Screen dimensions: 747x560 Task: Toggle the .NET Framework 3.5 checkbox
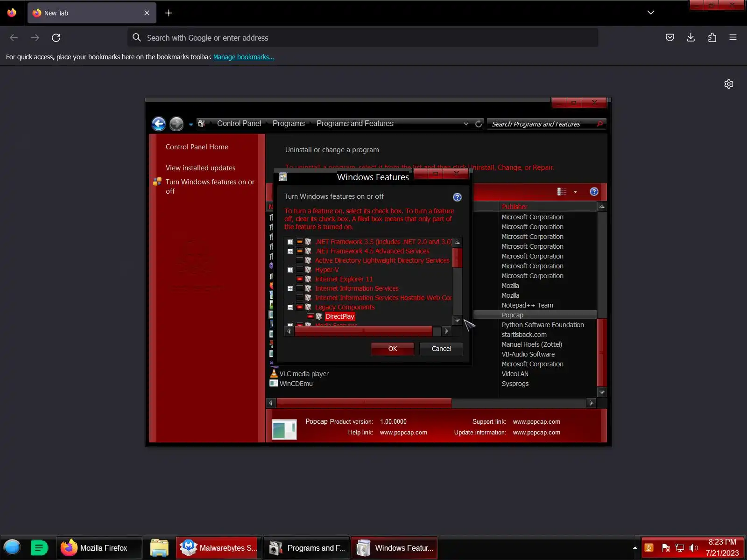(300, 242)
